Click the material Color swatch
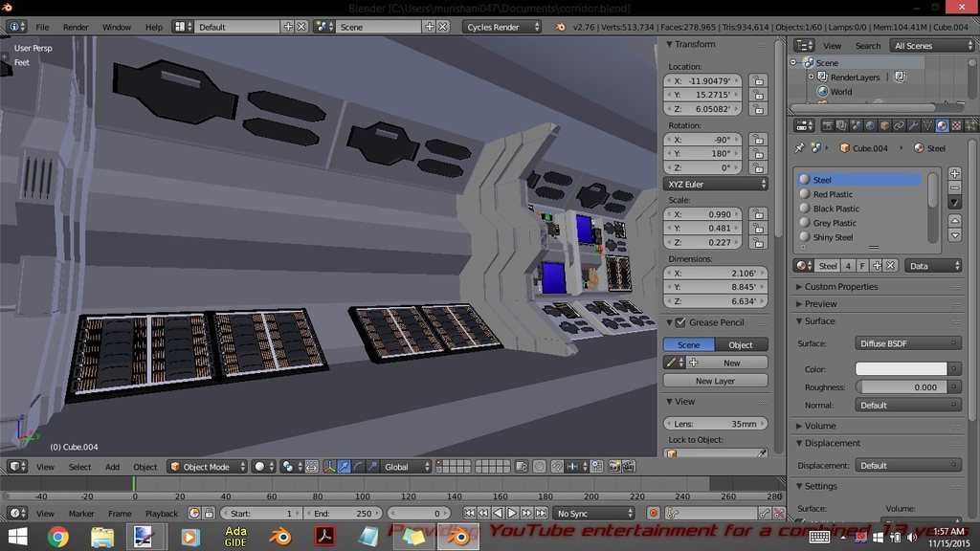This screenshot has width=980, height=551. 901,369
